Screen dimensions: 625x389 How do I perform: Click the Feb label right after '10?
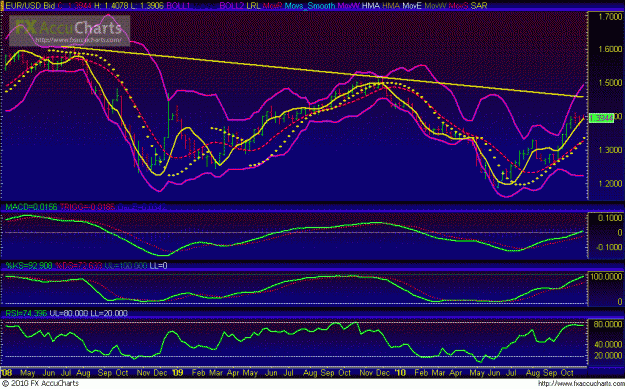point(421,373)
